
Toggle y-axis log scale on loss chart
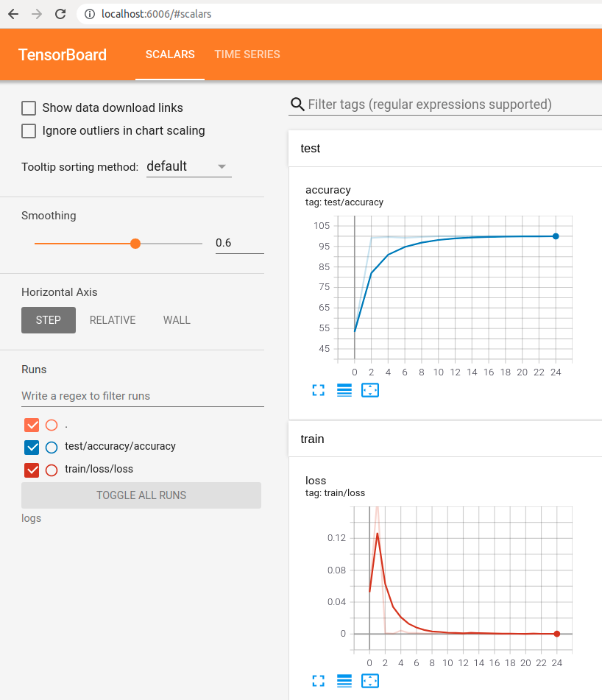click(344, 681)
